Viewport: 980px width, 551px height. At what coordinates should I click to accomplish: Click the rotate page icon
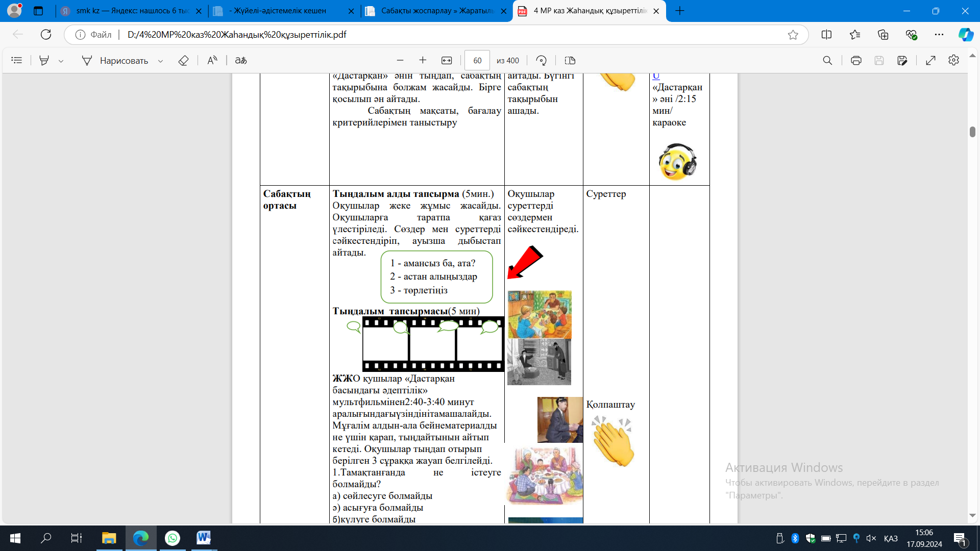(x=541, y=60)
